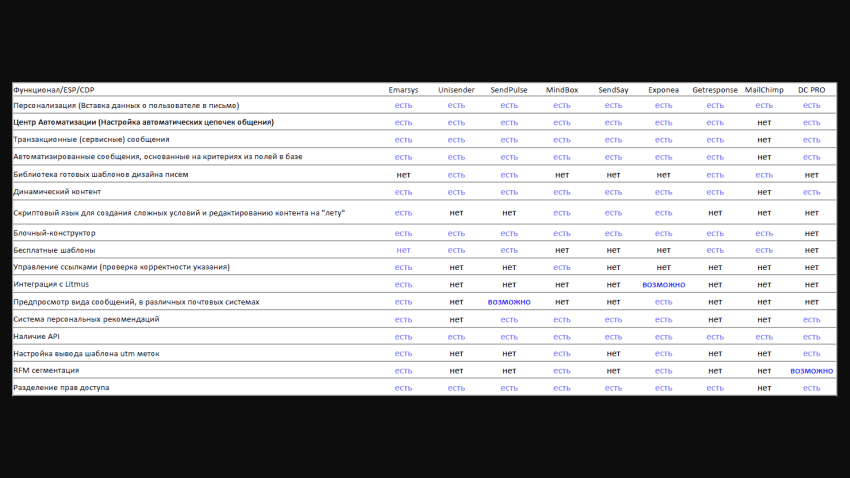Click 'возможно' for DC PRO RFM сегментация
The height and width of the screenshot is (478, 850).
[x=812, y=371]
